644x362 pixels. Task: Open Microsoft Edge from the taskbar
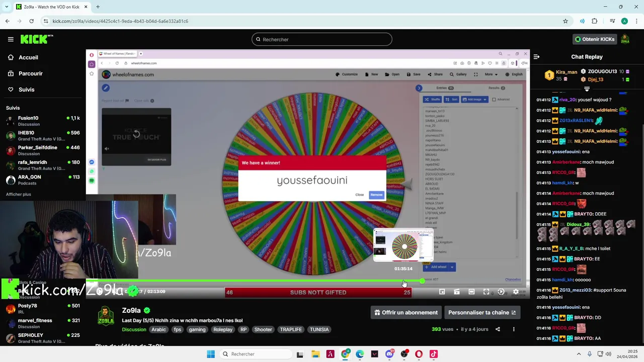pyautogui.click(x=360, y=354)
